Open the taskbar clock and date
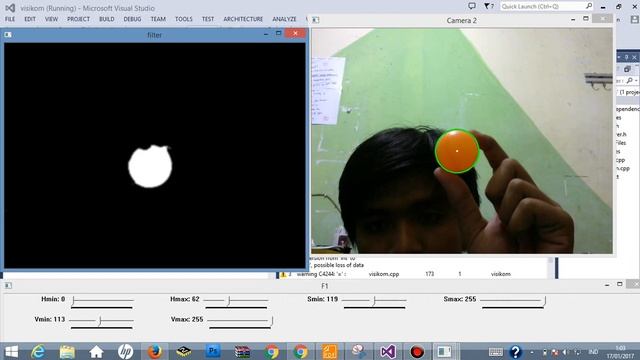640x360 pixels. [620, 352]
